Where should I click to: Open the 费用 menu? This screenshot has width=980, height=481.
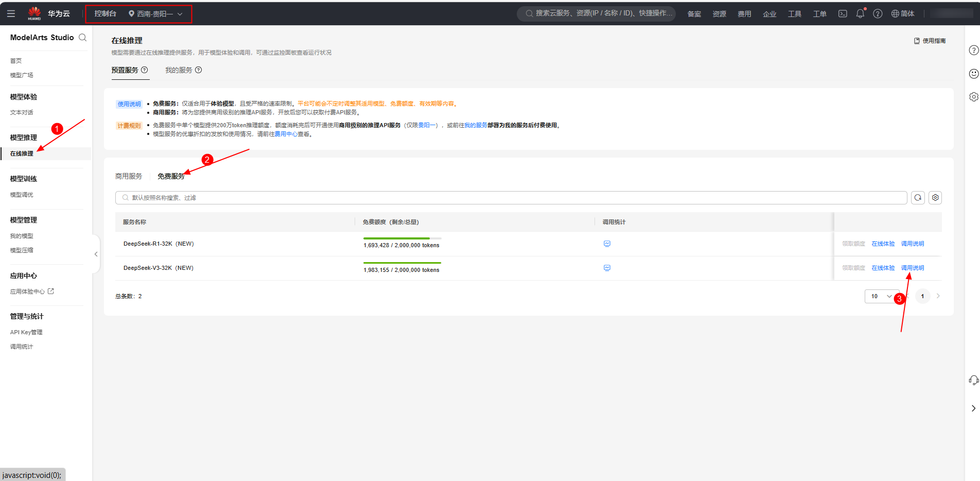[744, 14]
